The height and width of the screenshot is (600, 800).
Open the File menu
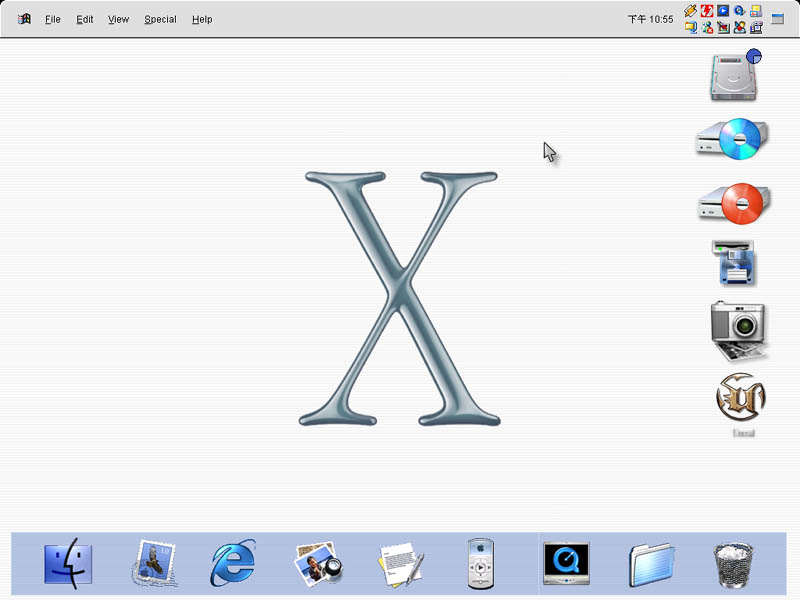(x=53, y=19)
